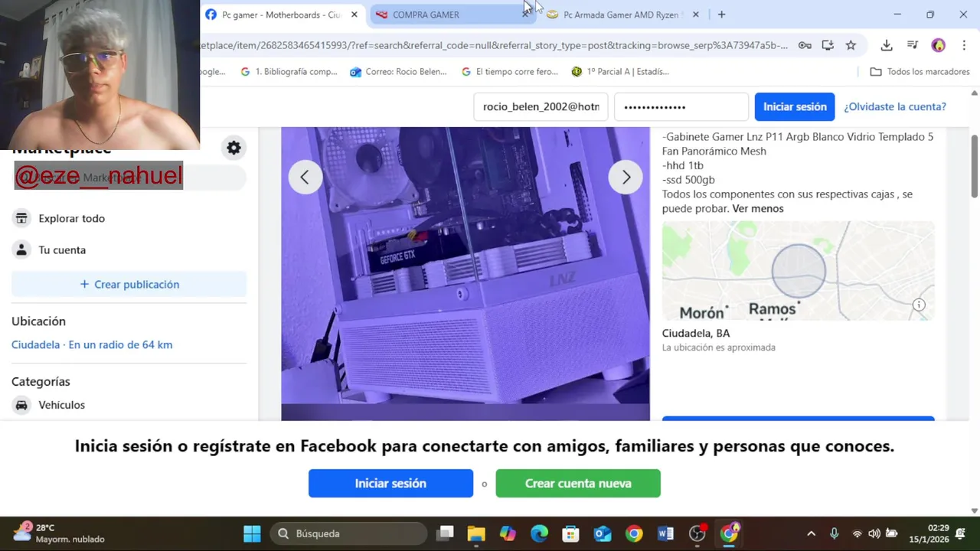Screen dimensions: 980x551
Task: Click the map info icon
Action: coord(919,305)
